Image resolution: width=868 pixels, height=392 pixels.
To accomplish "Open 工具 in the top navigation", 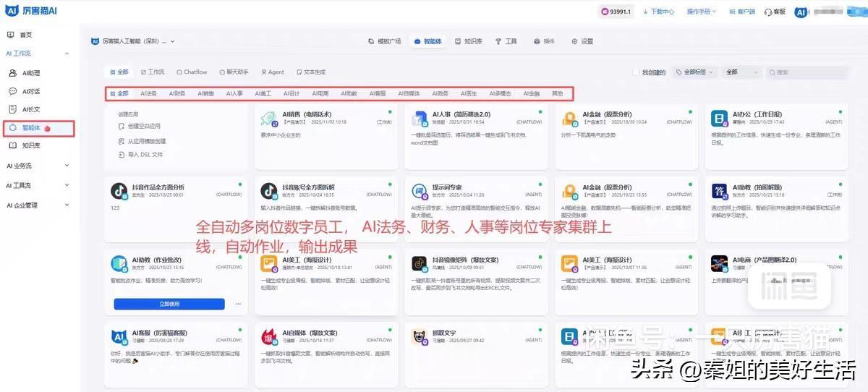I will [506, 41].
